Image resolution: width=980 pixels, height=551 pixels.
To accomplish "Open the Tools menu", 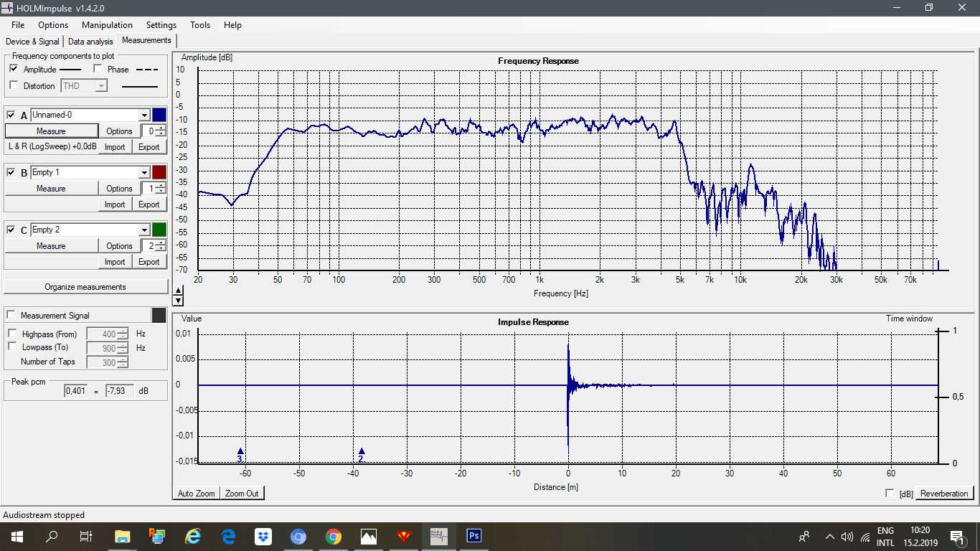I will pyautogui.click(x=200, y=25).
